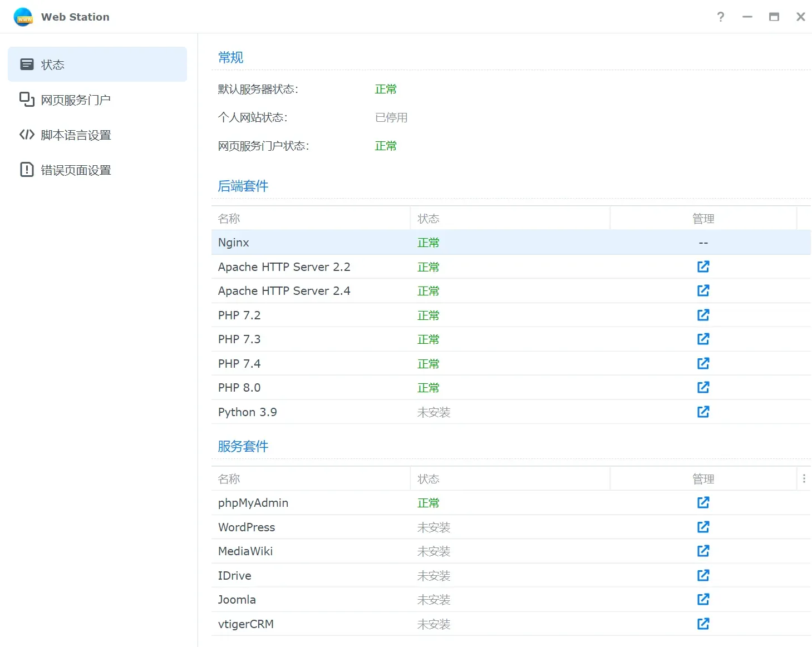Open manage link for Apache HTTP Server 2.2
Screen dimensions: 812x647
[703, 266]
